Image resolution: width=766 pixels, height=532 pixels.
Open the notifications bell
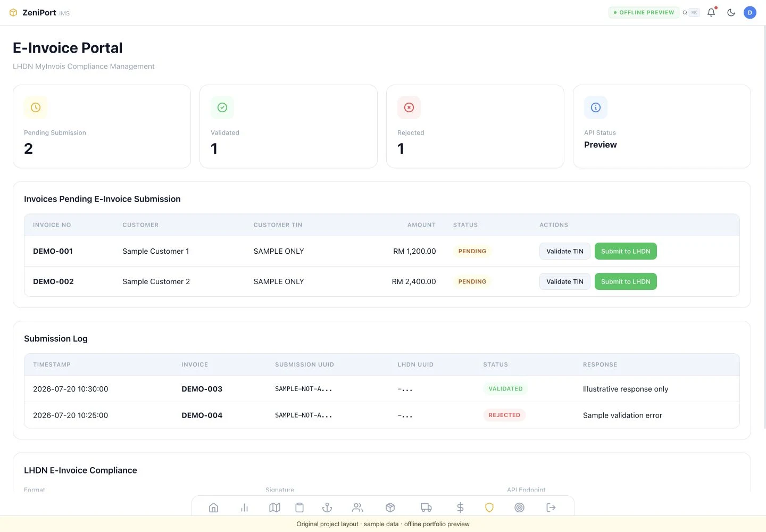coord(711,12)
